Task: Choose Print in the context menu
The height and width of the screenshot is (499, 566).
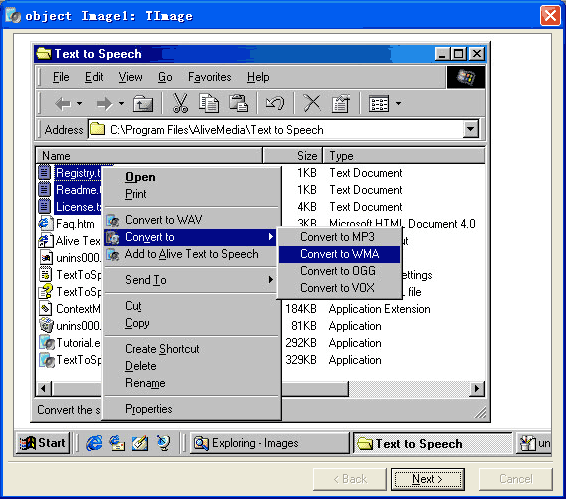Action: coord(192,194)
